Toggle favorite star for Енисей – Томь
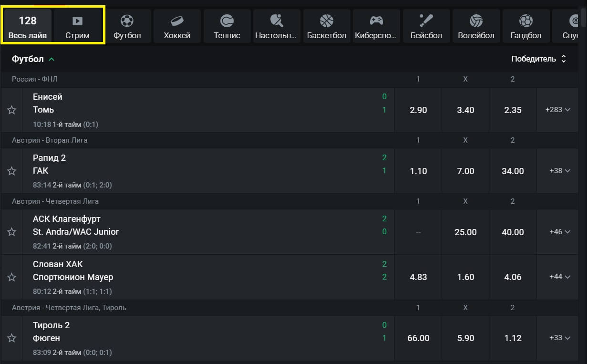589x364 pixels. point(12,110)
